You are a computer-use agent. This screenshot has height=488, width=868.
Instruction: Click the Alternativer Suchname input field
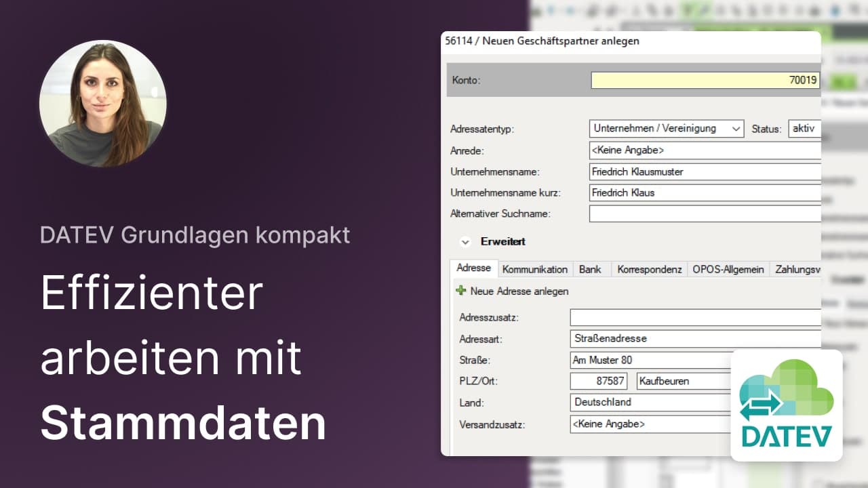pos(705,213)
